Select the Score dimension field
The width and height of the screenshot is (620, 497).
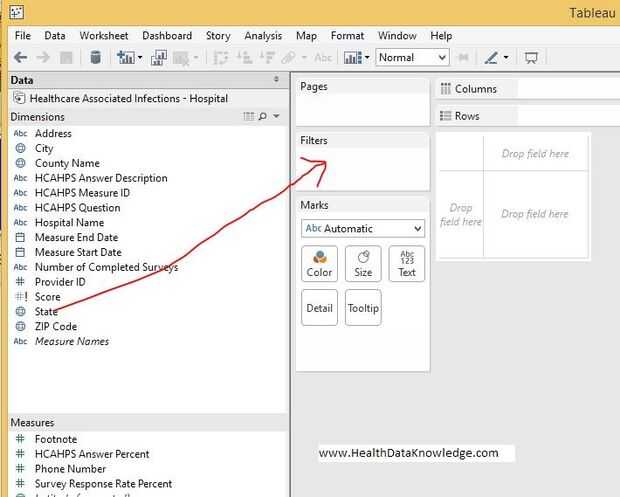[x=47, y=297]
